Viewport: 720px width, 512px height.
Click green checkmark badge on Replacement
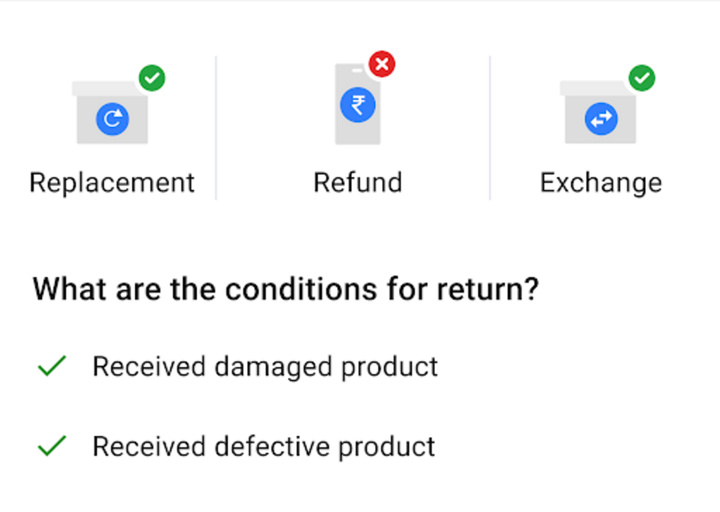click(x=152, y=77)
